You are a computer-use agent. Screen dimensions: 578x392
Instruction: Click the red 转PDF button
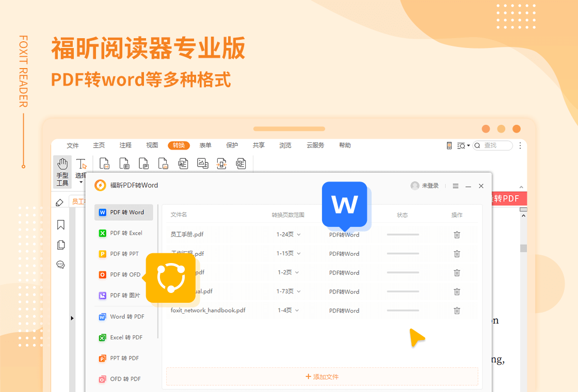(x=509, y=199)
